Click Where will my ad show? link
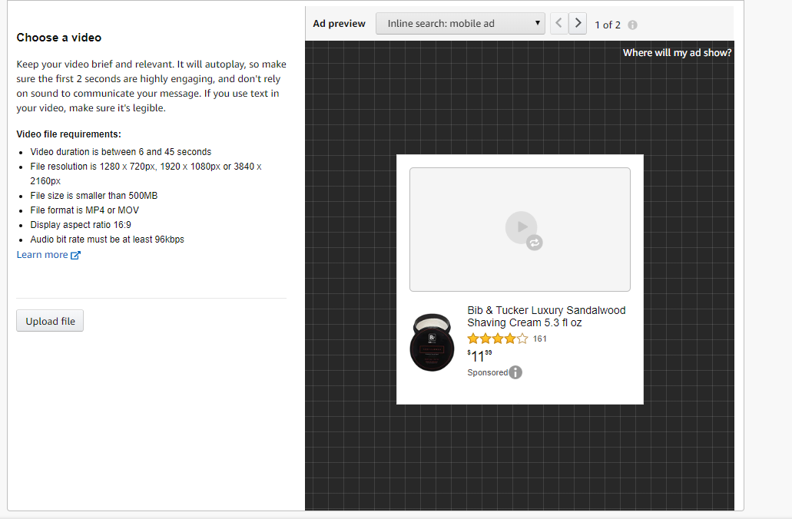The height and width of the screenshot is (532, 792). tap(677, 52)
